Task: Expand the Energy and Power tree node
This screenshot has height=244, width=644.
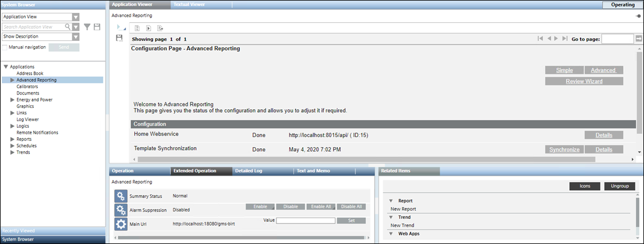Action: [12, 100]
